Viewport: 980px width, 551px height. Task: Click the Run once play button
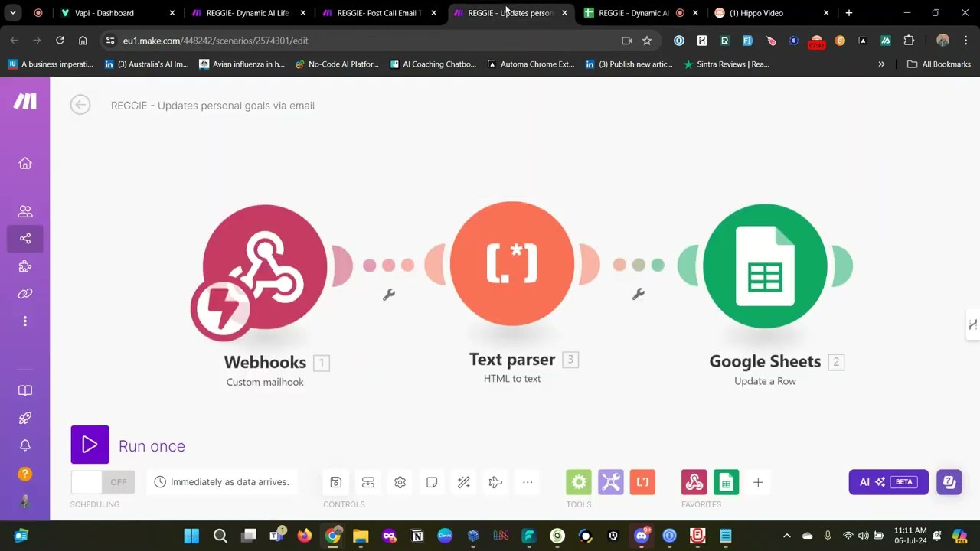point(90,445)
